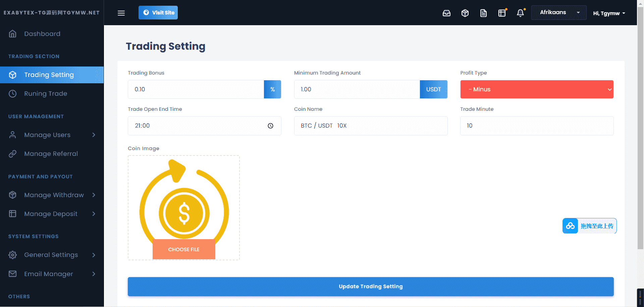Click Update Trading Setting button
644x307 pixels.
click(x=371, y=287)
